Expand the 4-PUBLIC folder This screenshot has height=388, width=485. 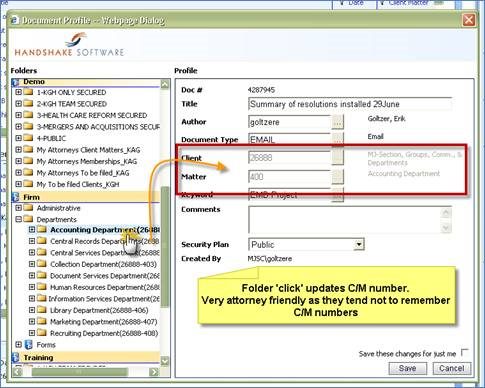click(18, 138)
